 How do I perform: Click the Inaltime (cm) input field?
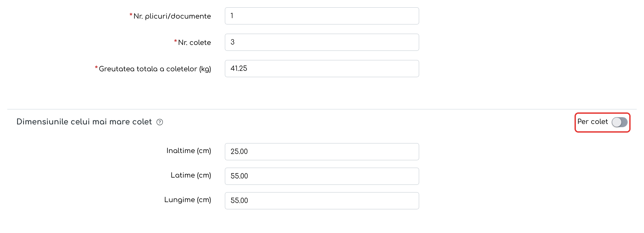tap(322, 151)
